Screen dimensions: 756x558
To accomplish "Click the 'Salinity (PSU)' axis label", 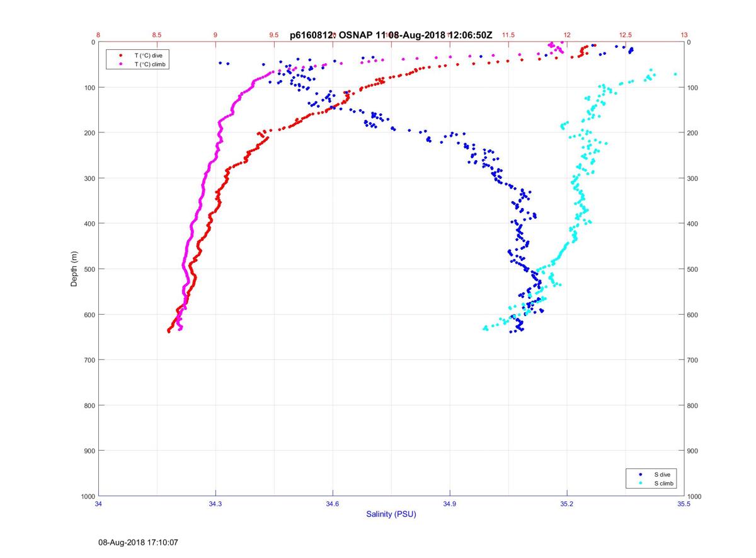I will [391, 514].
